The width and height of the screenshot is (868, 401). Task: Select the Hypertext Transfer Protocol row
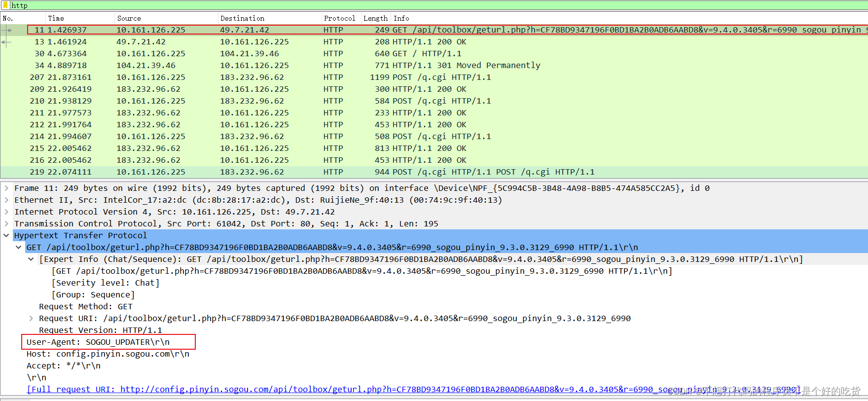(x=440, y=235)
